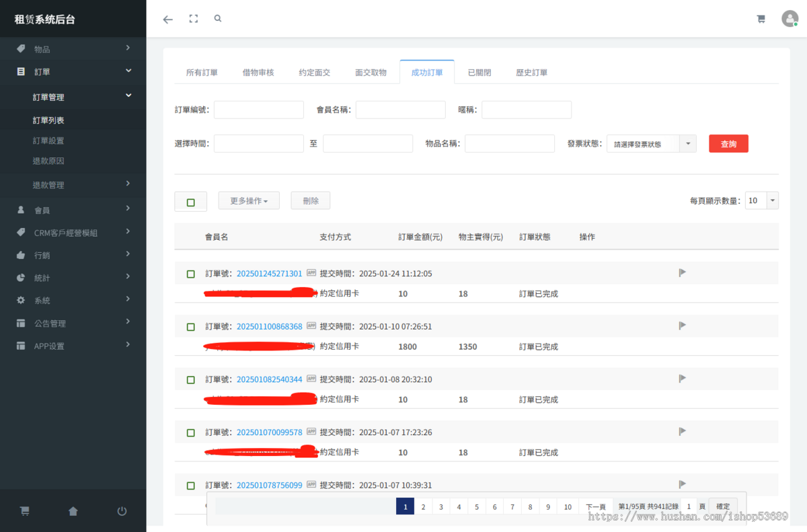Flag order 202501070099578
Screen dimensions: 807x532
682,432
